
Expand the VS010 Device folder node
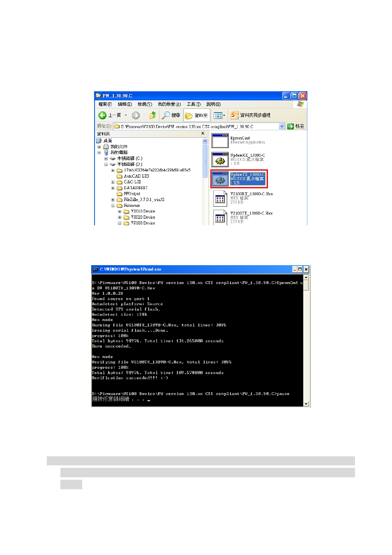[x=120, y=212]
